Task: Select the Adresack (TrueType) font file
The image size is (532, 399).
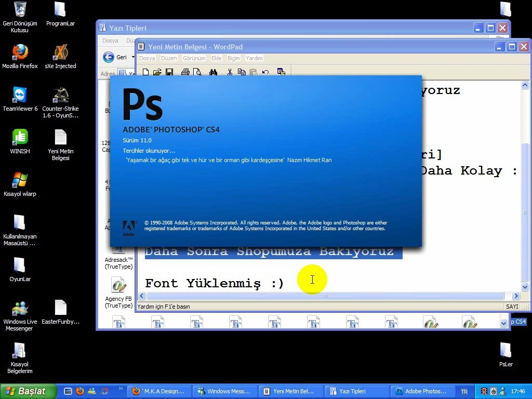Action: [119, 259]
